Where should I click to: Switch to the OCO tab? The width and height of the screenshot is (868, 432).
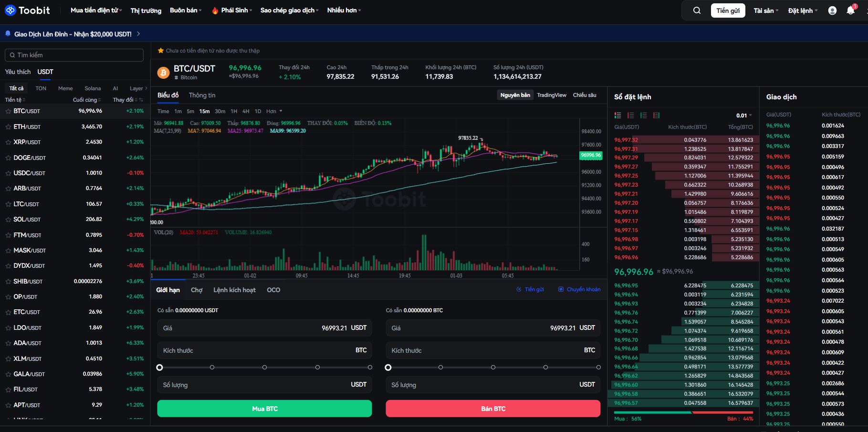pos(273,290)
